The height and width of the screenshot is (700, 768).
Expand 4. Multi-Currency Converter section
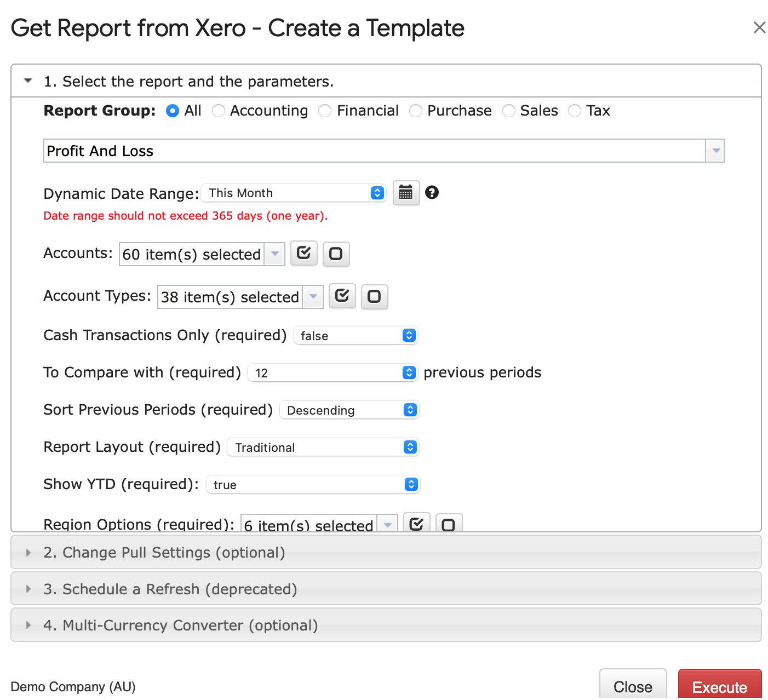(x=386, y=625)
